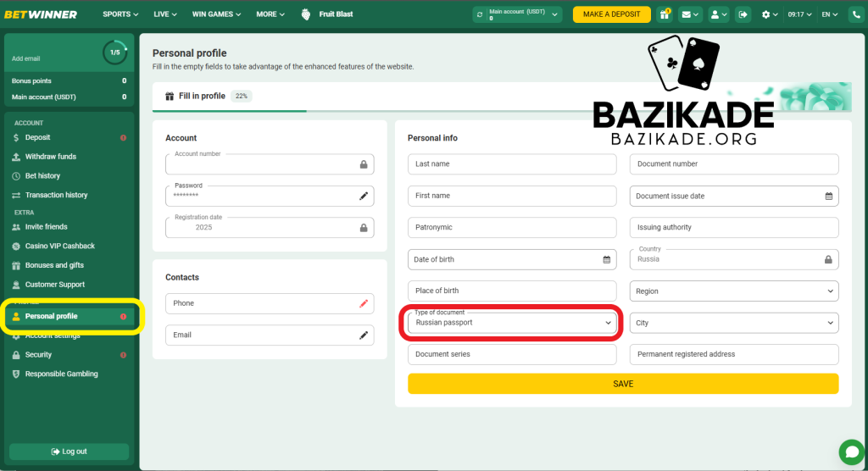Open the Type of document dropdown

pyautogui.click(x=511, y=323)
